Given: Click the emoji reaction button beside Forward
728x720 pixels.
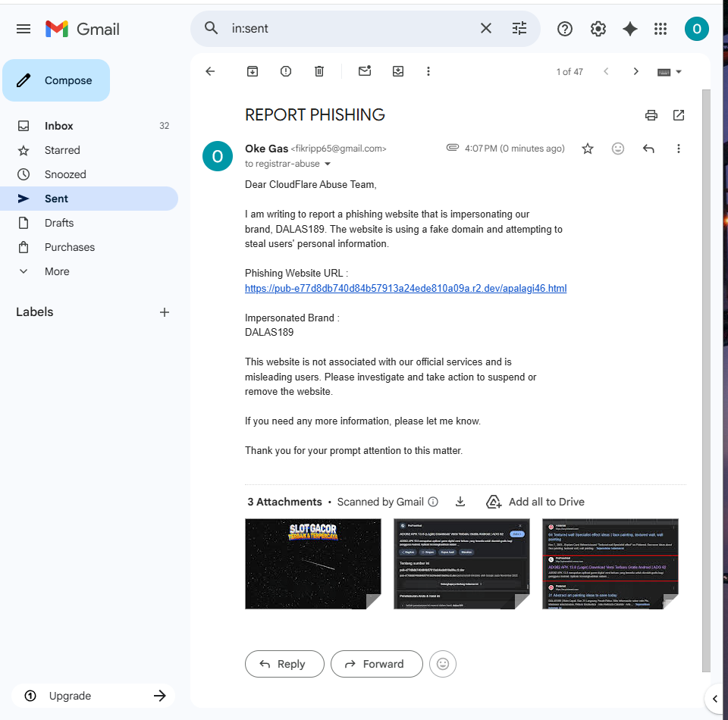Looking at the screenshot, I should pos(442,664).
